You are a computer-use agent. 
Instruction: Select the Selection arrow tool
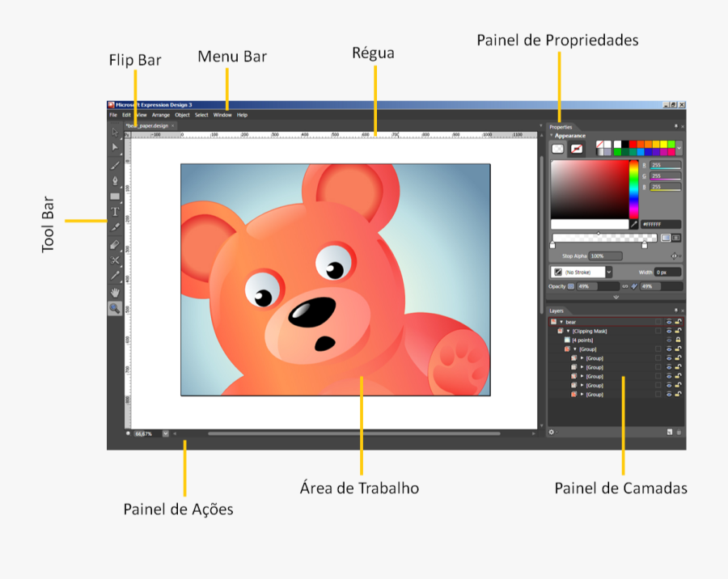pos(113,133)
